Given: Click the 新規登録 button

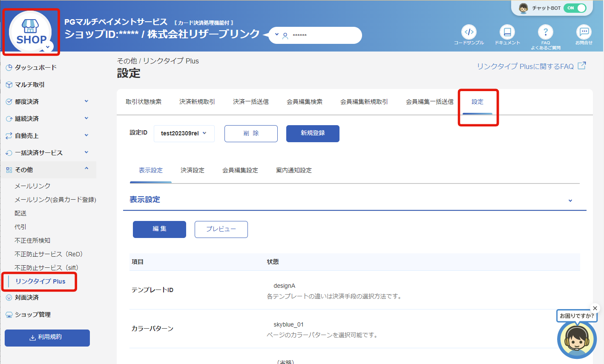Looking at the screenshot, I should (x=313, y=134).
